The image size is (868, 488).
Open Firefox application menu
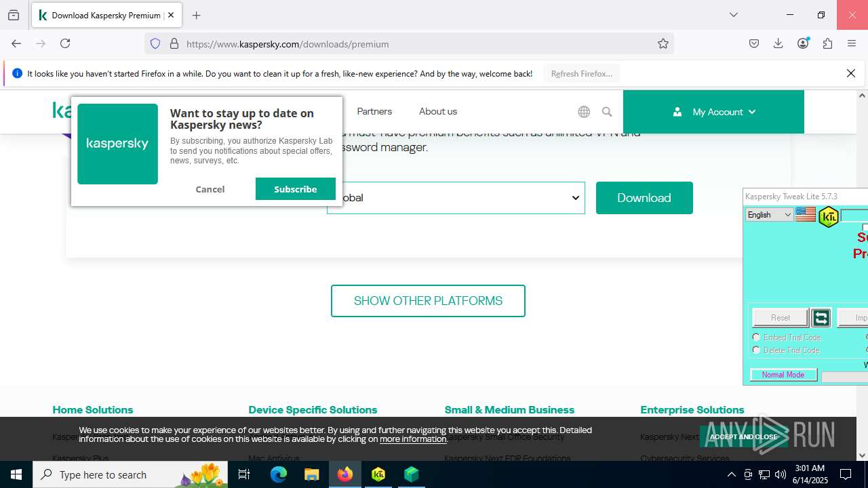[x=852, y=43]
